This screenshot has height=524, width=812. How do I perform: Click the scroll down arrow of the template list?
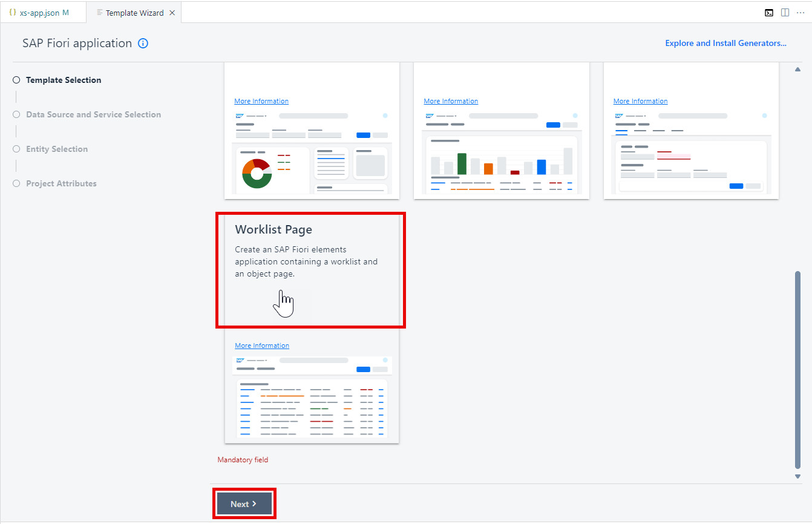tap(797, 477)
